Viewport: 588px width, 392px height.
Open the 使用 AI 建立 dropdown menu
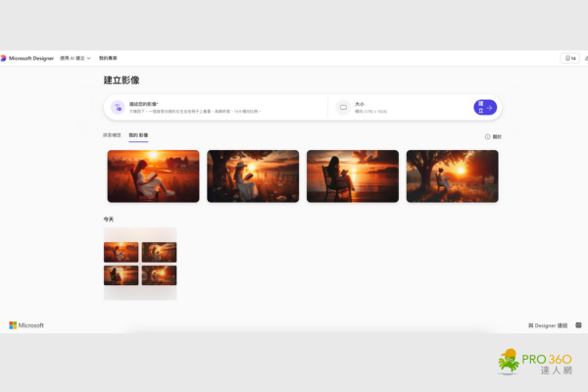75,59
